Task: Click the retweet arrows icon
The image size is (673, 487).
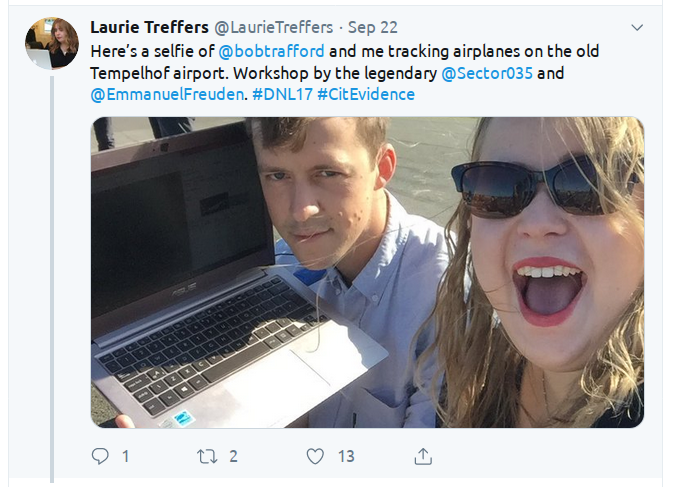Action: (x=207, y=457)
